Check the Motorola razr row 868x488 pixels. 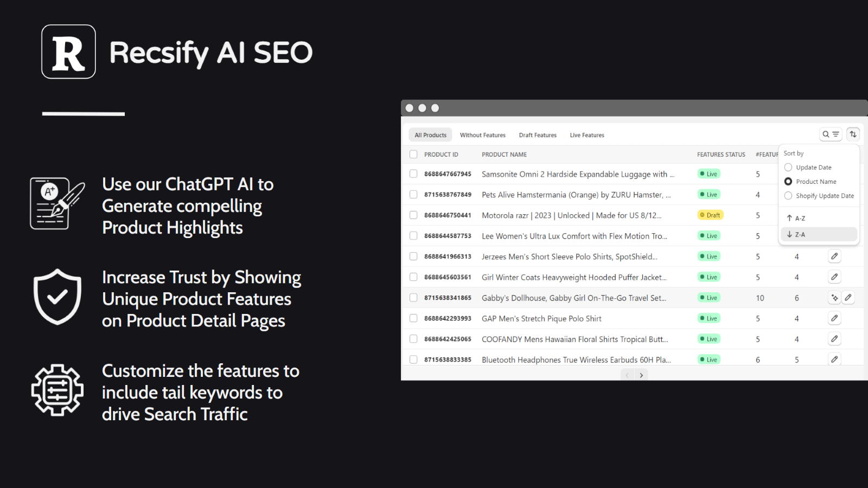click(x=413, y=215)
